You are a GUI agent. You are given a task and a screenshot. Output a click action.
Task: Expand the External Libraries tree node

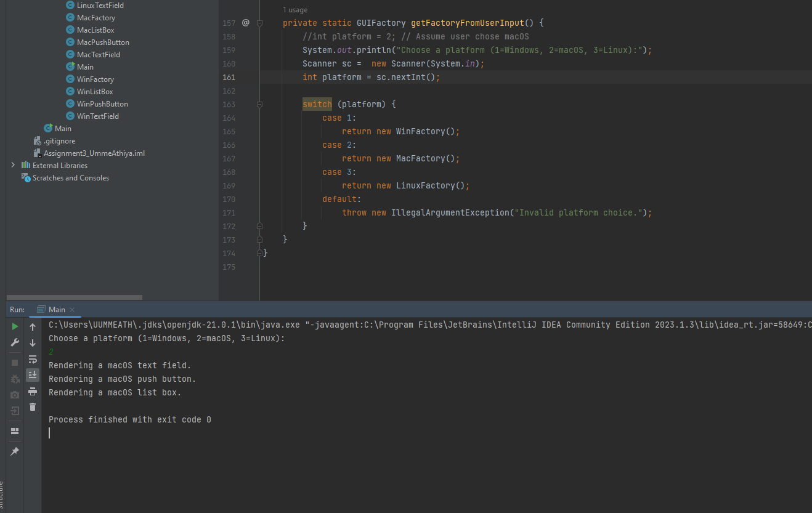click(12, 165)
